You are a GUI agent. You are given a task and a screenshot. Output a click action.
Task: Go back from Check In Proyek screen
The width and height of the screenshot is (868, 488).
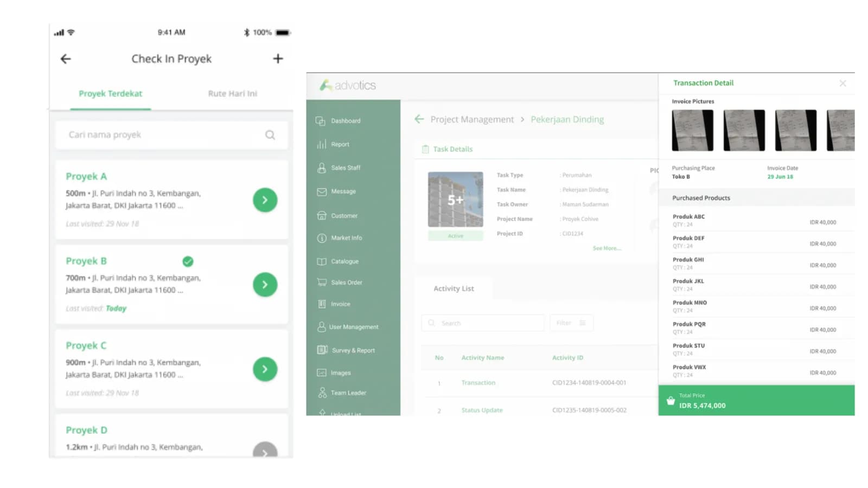(x=66, y=59)
